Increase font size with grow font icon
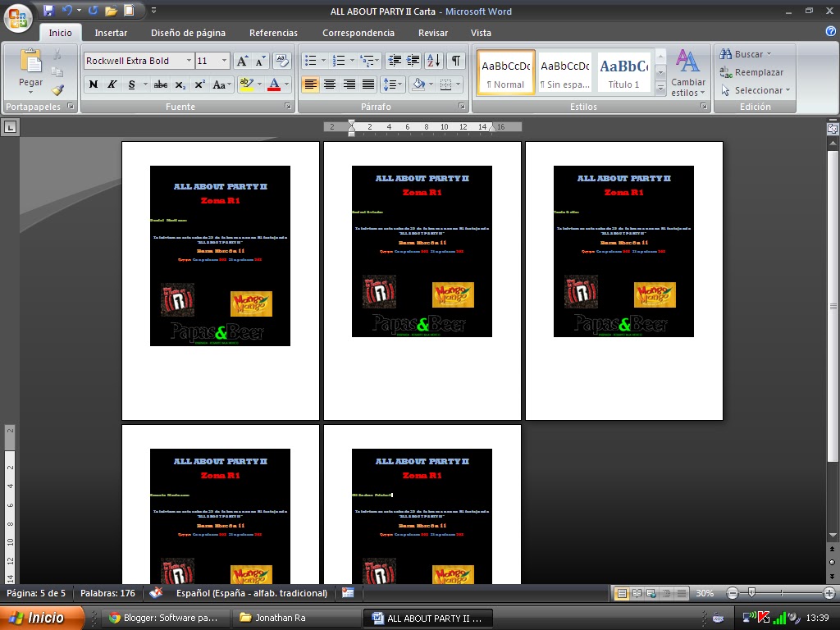 pos(242,61)
